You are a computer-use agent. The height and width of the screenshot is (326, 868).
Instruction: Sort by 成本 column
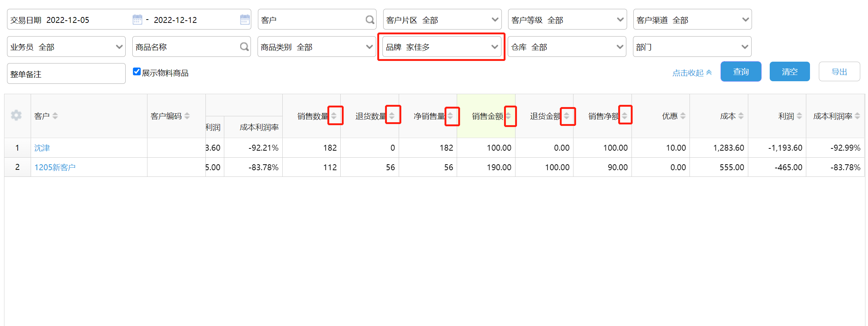click(x=741, y=116)
